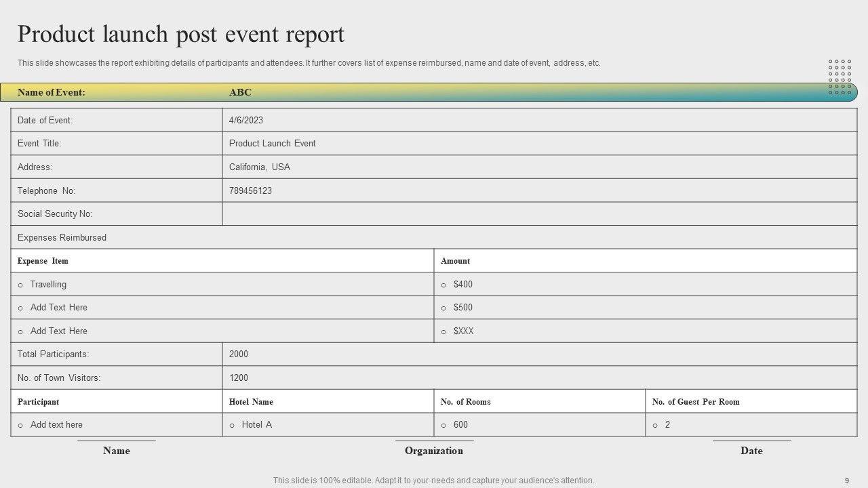868x488 pixels.
Task: Select the 'Name of Event:' label
Action: [x=52, y=92]
